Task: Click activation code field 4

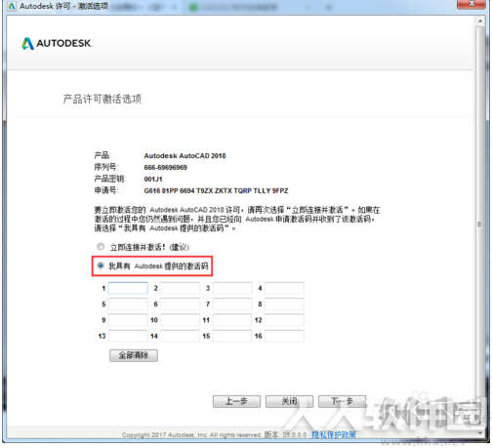Action: (x=284, y=288)
